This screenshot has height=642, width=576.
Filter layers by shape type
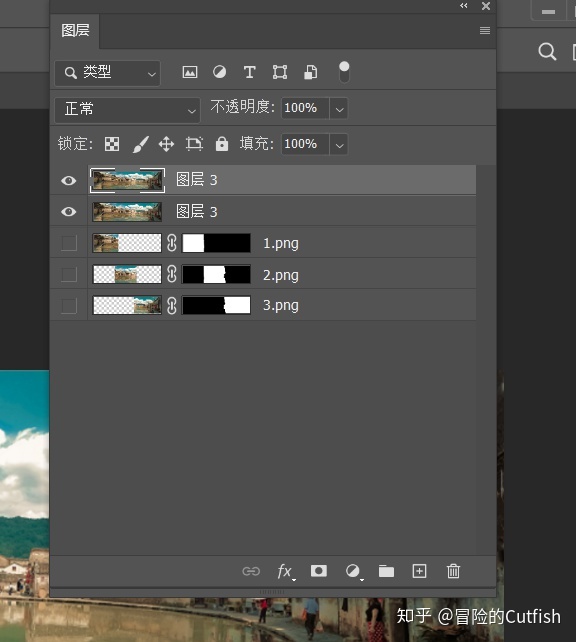click(x=280, y=72)
